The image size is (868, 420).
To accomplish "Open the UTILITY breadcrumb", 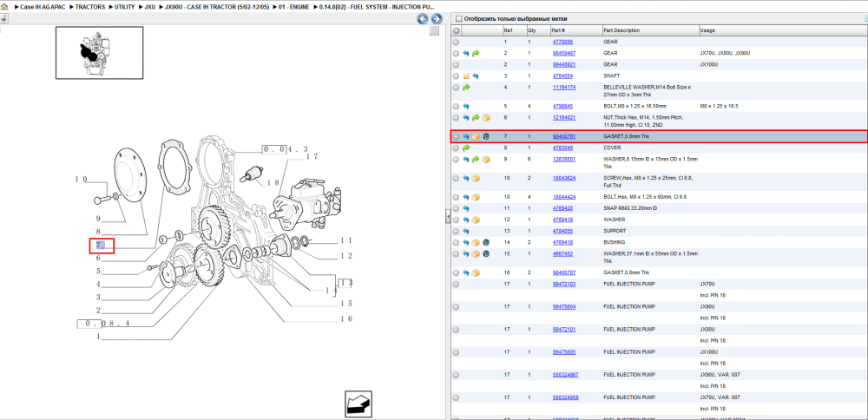I will pos(124,7).
